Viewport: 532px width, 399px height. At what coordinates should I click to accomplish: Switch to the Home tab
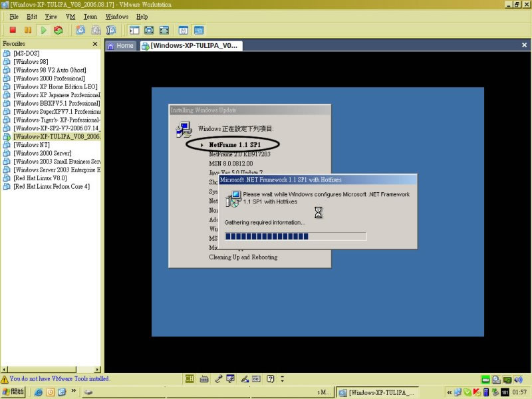[x=121, y=46]
